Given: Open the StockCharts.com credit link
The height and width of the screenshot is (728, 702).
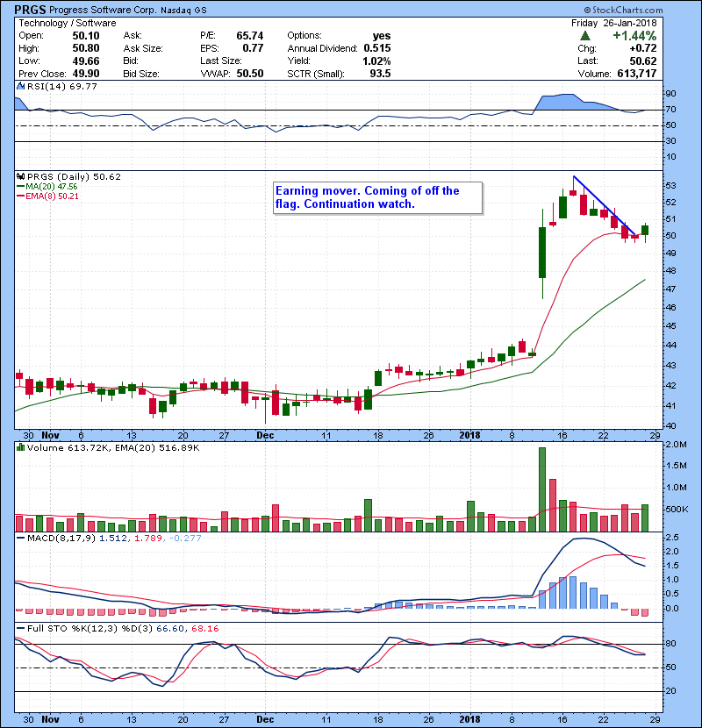Looking at the screenshot, I should (x=623, y=10).
